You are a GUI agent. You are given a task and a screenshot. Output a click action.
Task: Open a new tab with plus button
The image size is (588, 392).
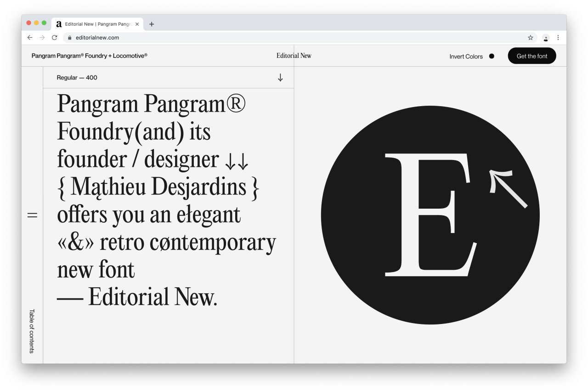(x=152, y=24)
